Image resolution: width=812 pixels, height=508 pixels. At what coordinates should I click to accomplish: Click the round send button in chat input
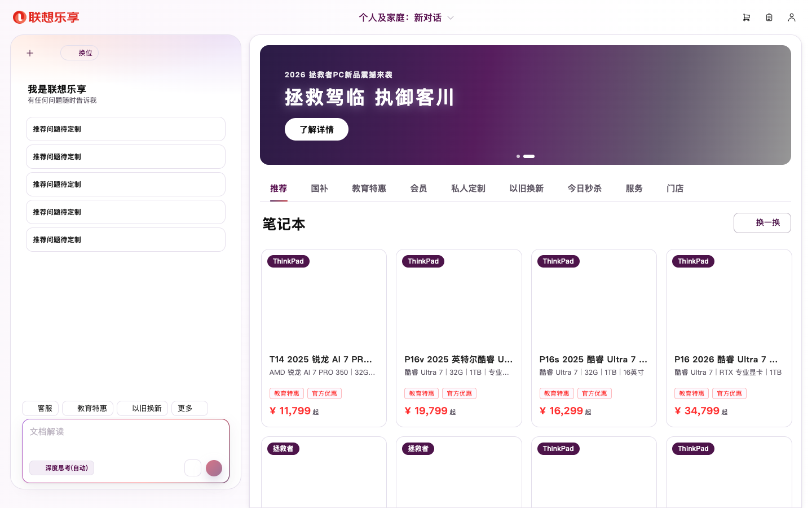click(214, 468)
